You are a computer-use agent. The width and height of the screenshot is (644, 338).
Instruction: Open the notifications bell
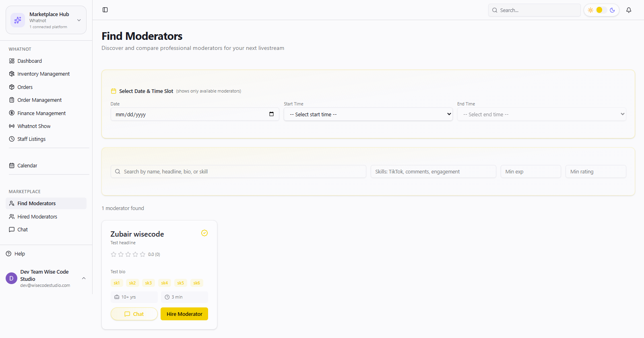click(629, 10)
